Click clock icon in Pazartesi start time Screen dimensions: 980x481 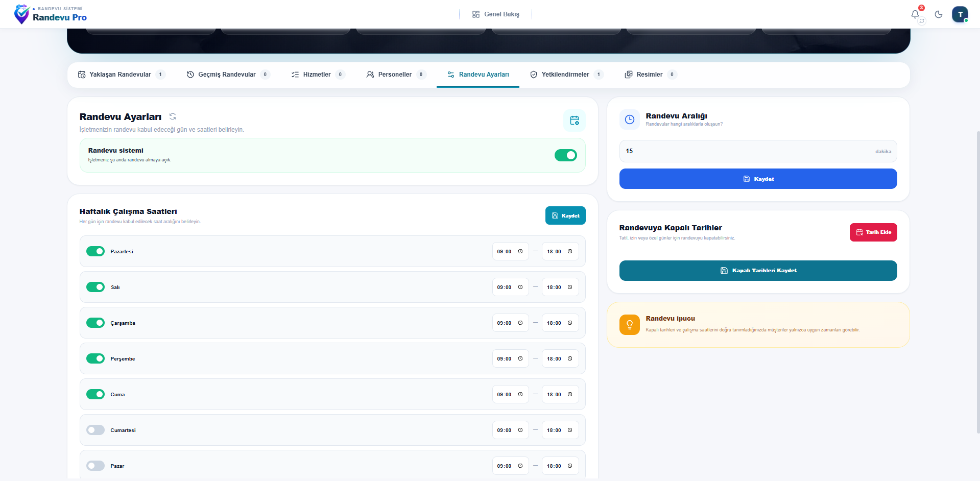click(520, 251)
